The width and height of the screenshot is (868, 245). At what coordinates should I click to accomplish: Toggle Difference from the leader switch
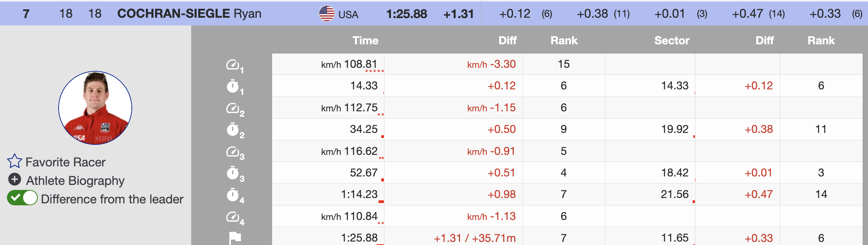22,198
